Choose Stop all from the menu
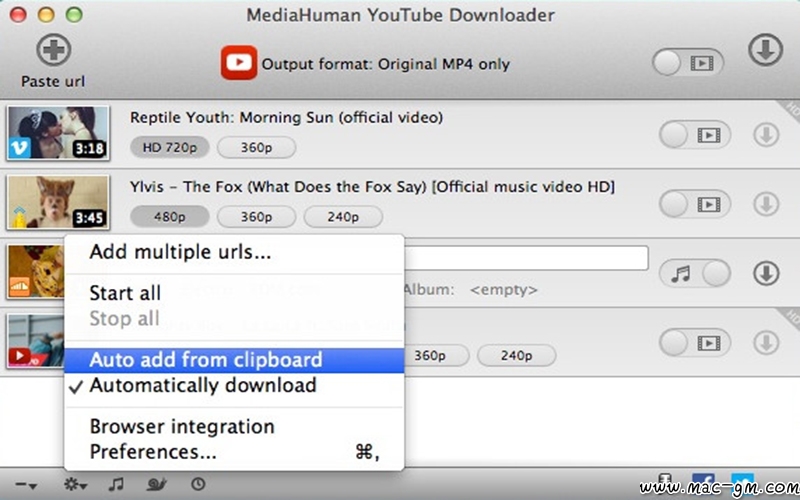The width and height of the screenshot is (800, 500). [234, 319]
